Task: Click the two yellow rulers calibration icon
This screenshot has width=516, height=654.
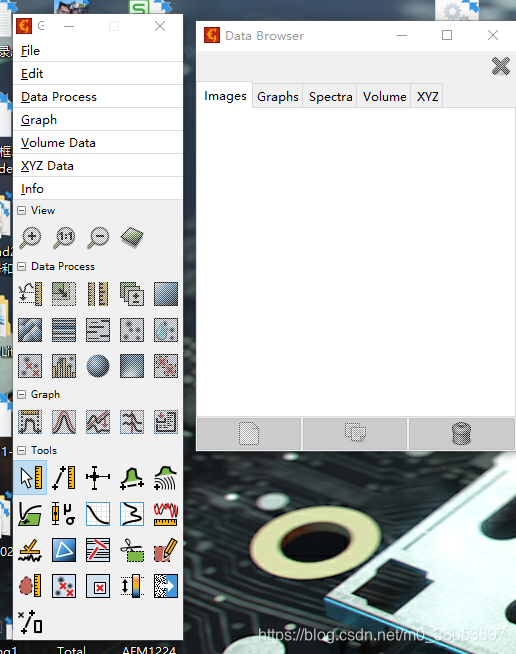Action: (98, 294)
